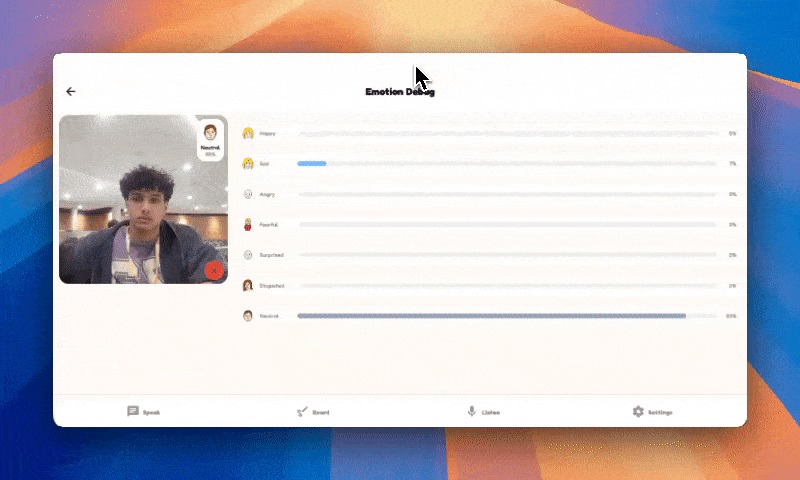Click the "Emotion Debug" page title

(x=400, y=92)
